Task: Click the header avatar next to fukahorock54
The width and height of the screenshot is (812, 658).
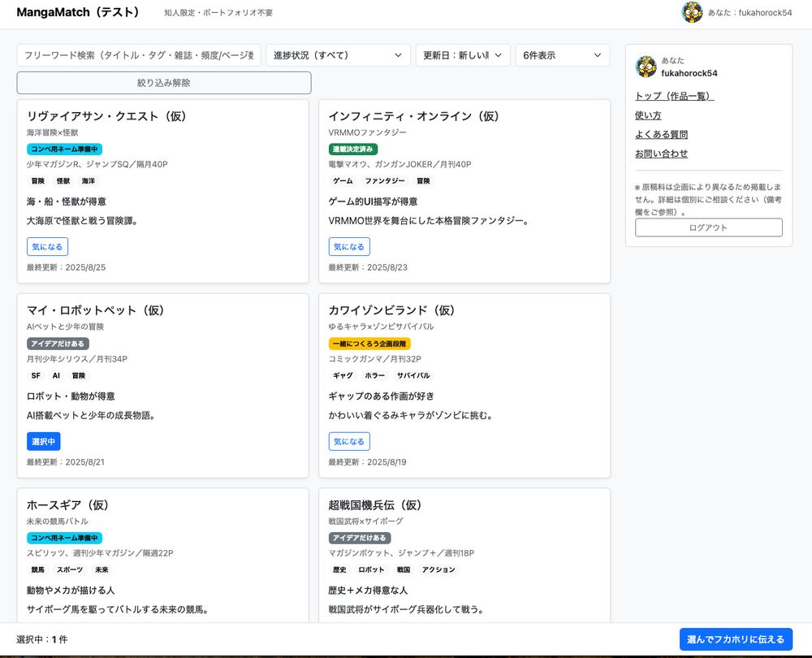Action: click(692, 12)
